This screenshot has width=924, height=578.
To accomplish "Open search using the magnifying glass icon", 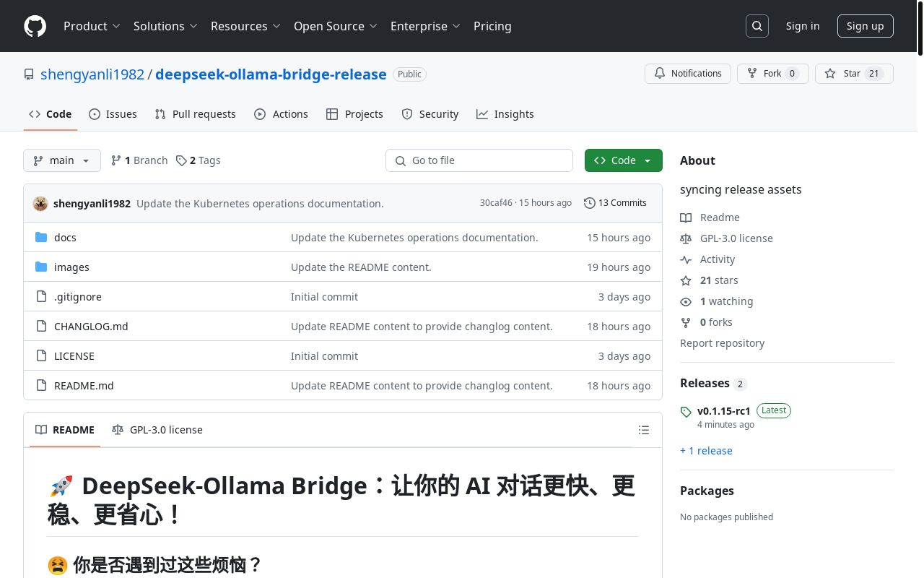I will click(757, 25).
